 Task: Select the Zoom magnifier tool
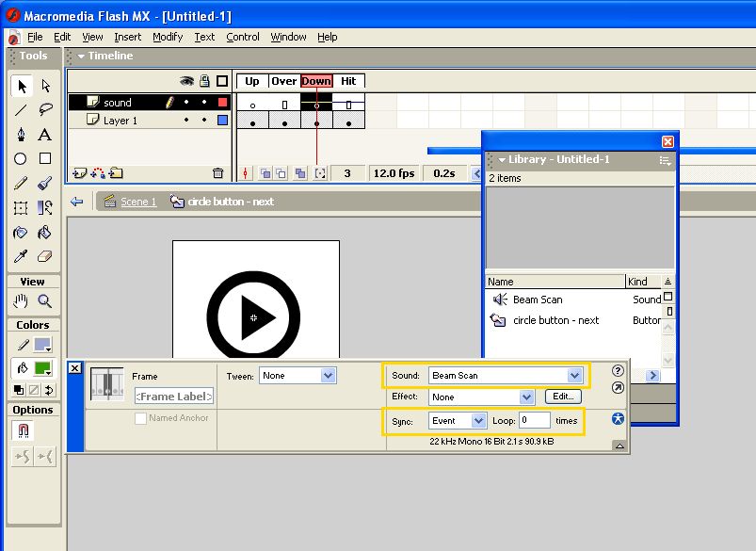click(45, 301)
